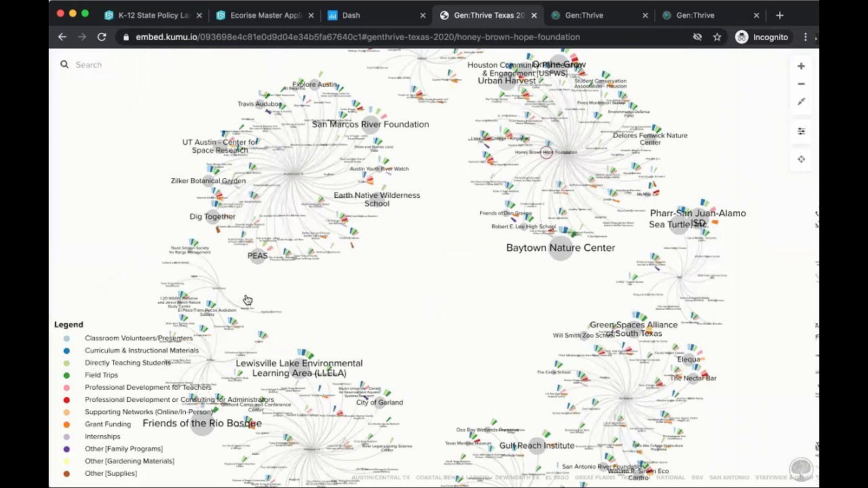Go back to the previous page

[x=62, y=37]
